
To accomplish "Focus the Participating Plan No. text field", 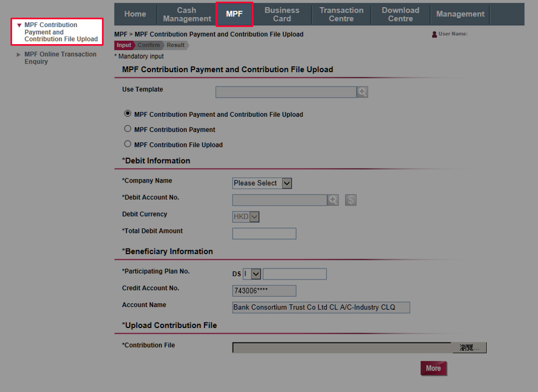I will pyautogui.click(x=295, y=274).
